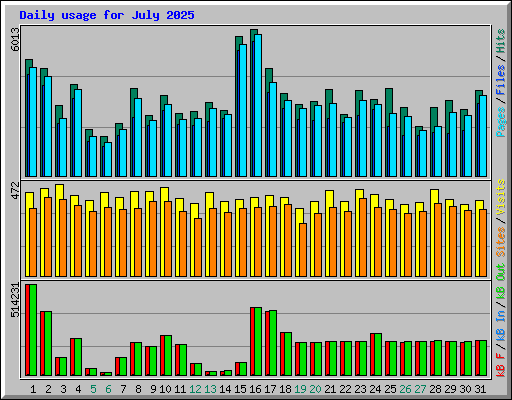Click day 11 on the date axis
Viewport: 512px width, 400px height.
pos(180,389)
